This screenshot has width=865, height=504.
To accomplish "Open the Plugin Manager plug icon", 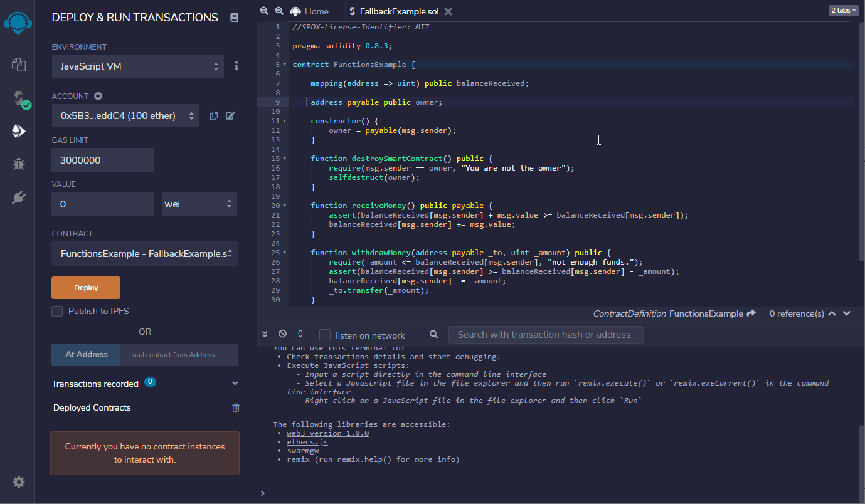I will point(18,198).
